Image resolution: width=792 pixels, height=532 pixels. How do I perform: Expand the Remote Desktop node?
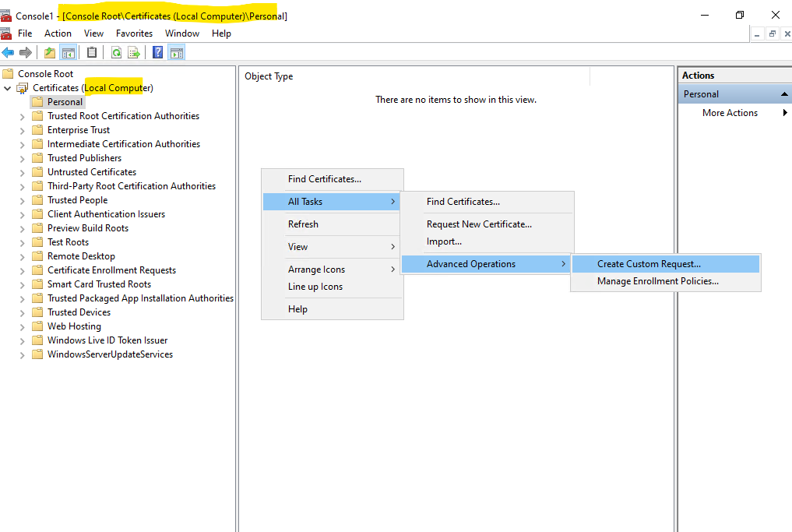(x=23, y=257)
